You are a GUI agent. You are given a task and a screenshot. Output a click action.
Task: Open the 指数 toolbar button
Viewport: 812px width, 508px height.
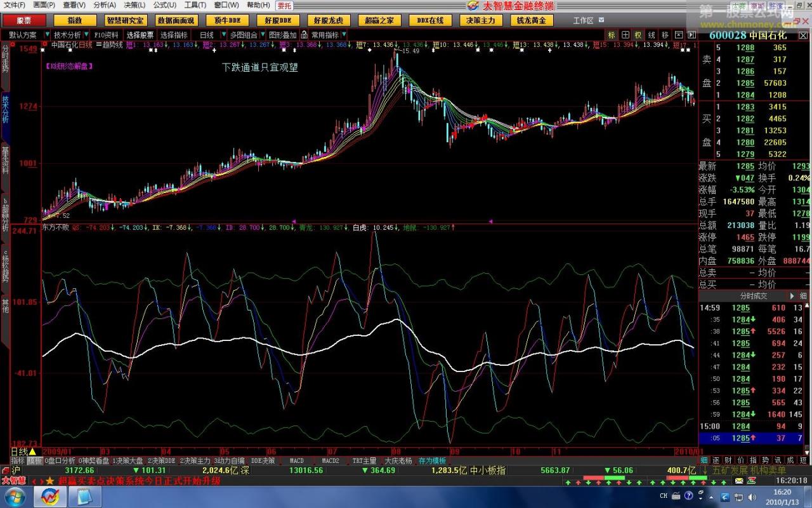tap(75, 20)
